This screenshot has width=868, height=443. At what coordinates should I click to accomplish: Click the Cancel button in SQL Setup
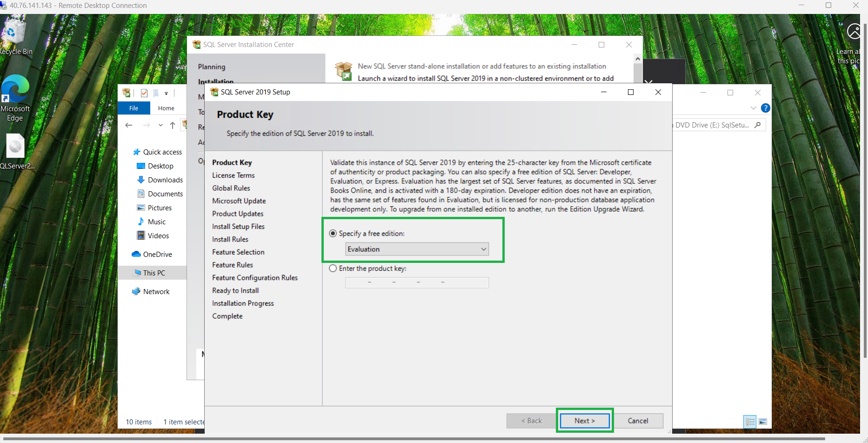[638, 421]
